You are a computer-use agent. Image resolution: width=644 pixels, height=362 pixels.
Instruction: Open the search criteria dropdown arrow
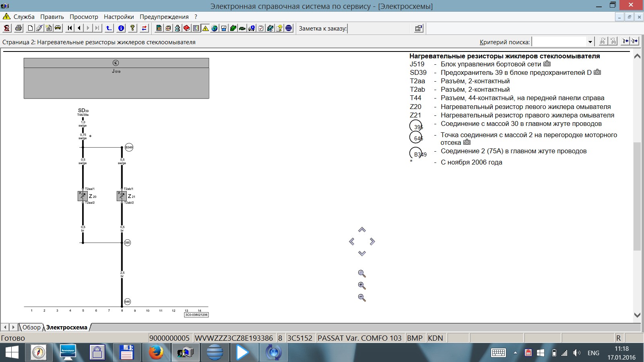pos(590,42)
